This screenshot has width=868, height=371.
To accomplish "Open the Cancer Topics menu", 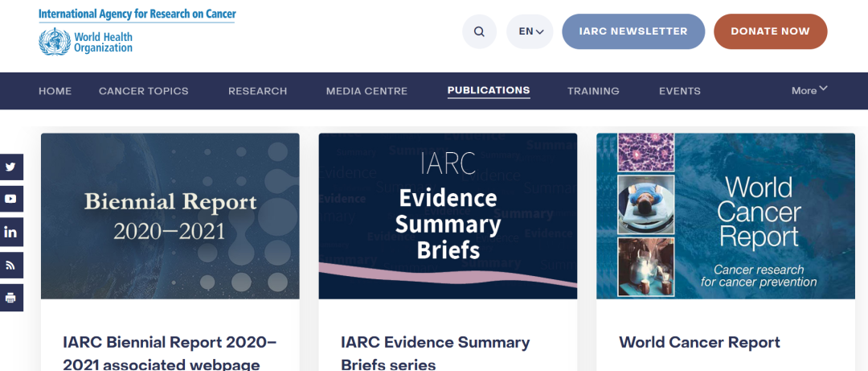I will [x=143, y=91].
